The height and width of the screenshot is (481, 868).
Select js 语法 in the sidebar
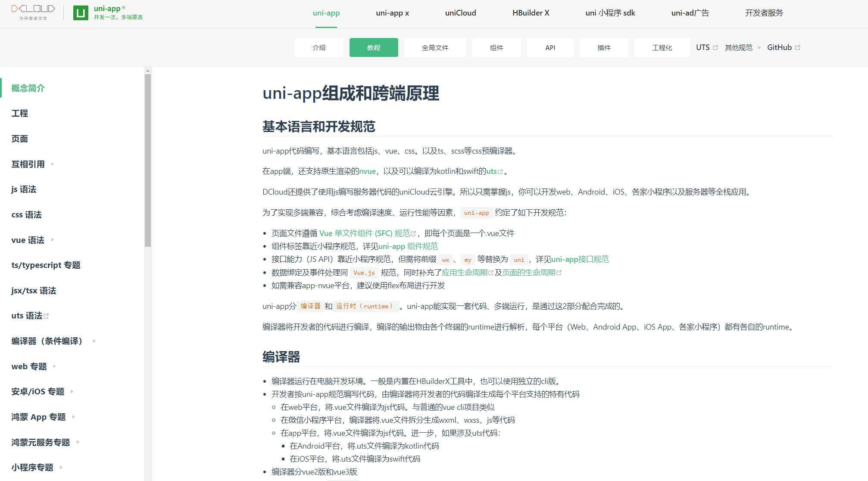point(24,189)
